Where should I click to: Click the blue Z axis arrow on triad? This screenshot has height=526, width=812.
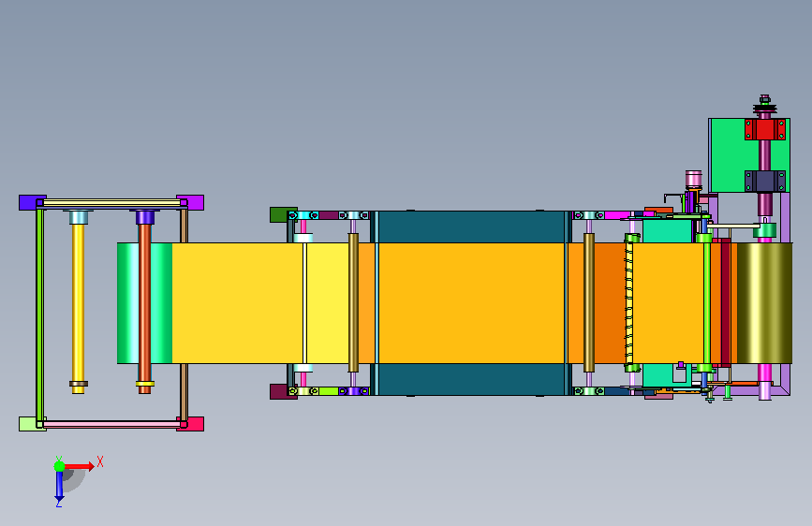59,487
